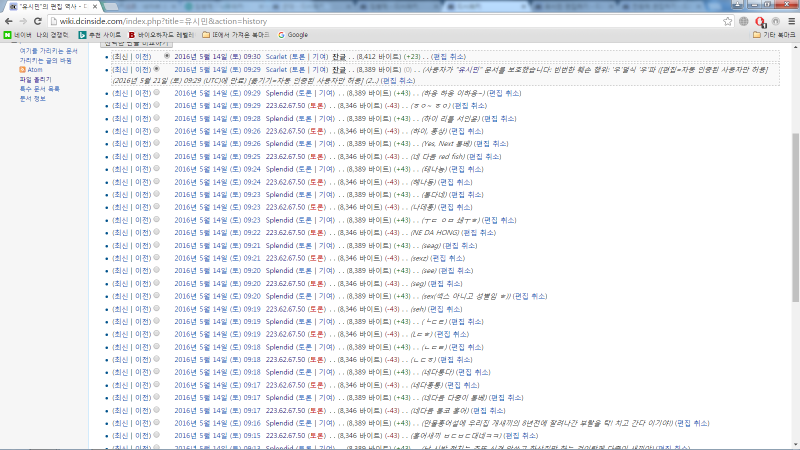Click 기여 on the 09:21 Splendid row
Viewport: 800px width, 450px height.
326,245
